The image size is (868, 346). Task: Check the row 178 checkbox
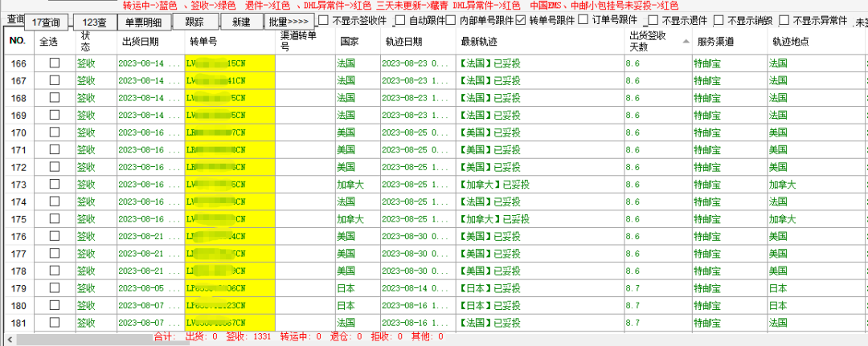point(55,271)
